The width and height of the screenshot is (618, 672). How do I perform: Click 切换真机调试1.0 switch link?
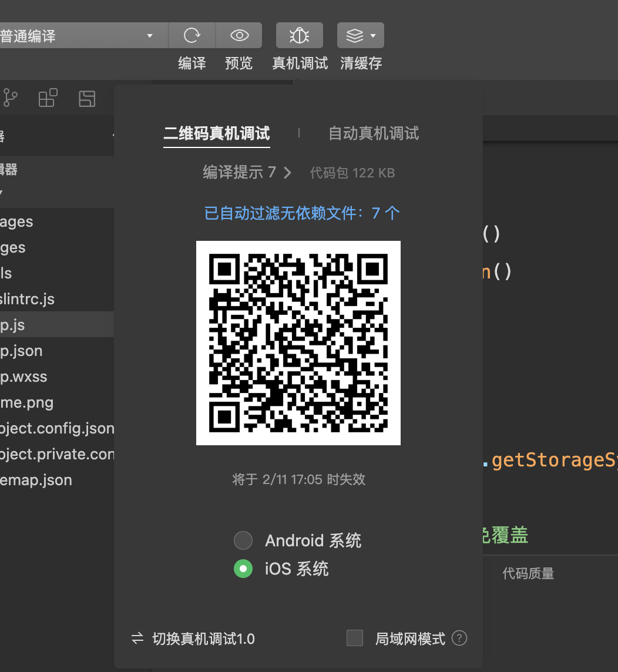tap(193, 639)
